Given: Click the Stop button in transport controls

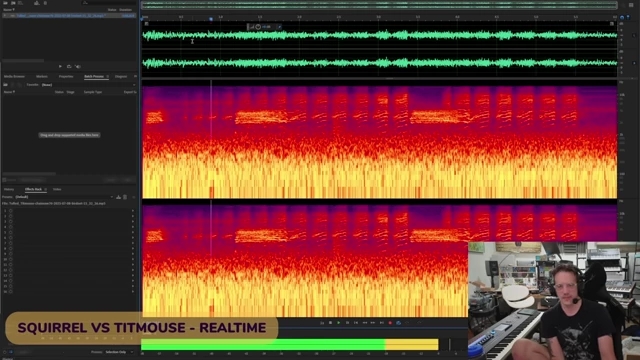Looking at the screenshot, I should [330, 323].
